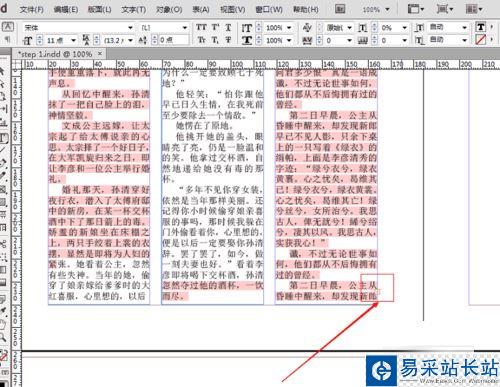The width and height of the screenshot is (500, 387).
Task: Open the 11 点 font size dropdown
Action: 73,40
